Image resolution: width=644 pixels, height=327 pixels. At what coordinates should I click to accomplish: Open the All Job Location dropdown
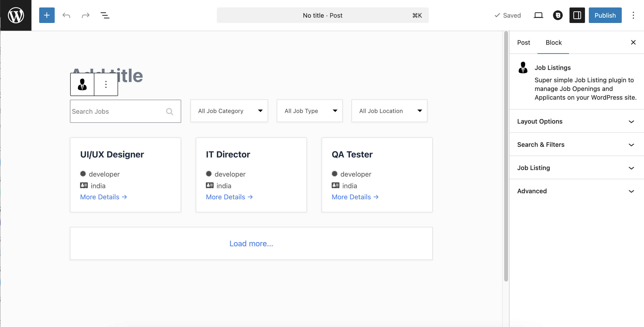pyautogui.click(x=389, y=111)
